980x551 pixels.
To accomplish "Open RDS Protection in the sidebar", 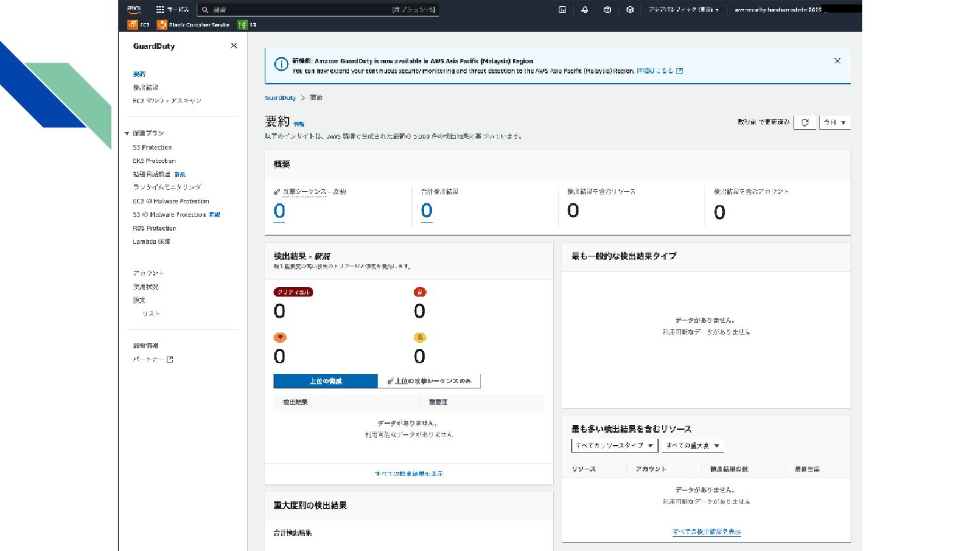I will point(154,229).
